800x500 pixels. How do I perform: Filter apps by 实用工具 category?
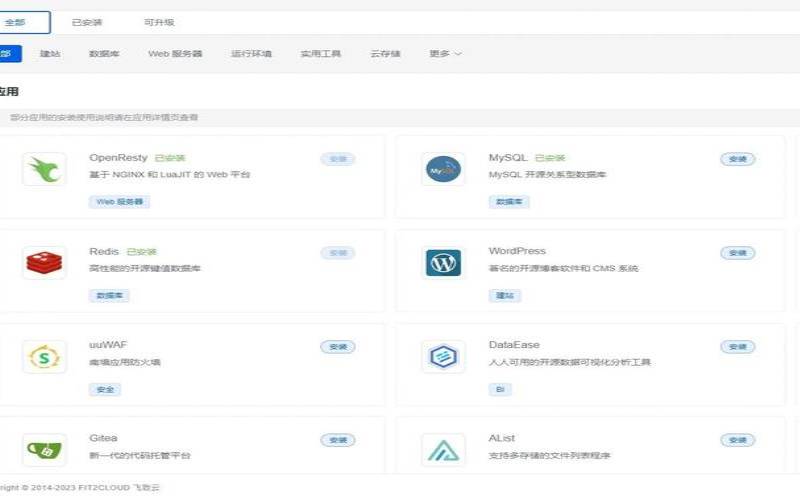click(320, 54)
